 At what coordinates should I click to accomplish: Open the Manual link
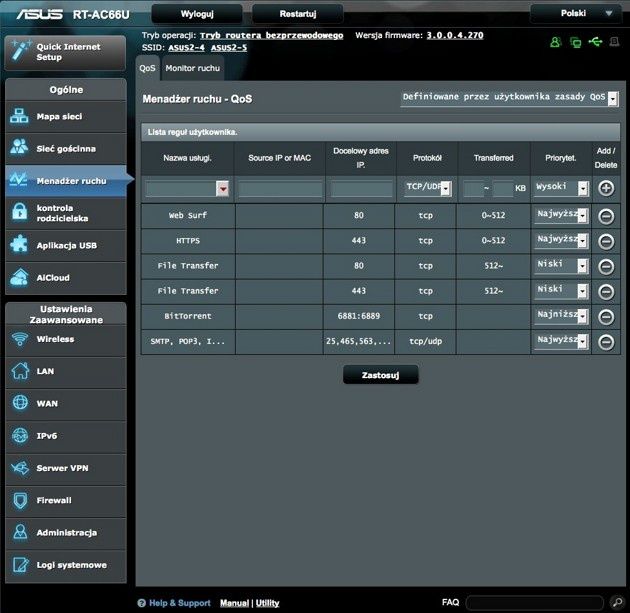click(234, 603)
